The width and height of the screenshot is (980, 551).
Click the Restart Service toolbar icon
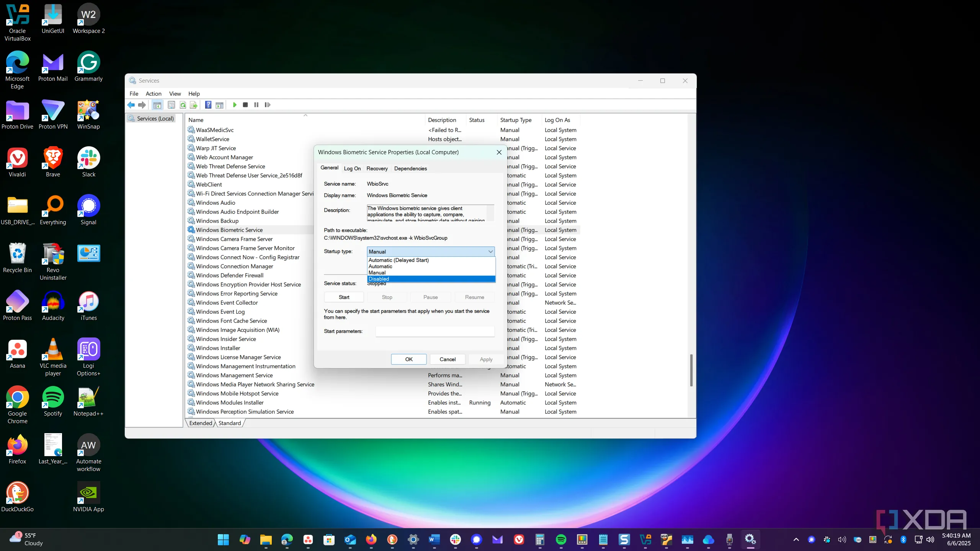[x=268, y=105]
